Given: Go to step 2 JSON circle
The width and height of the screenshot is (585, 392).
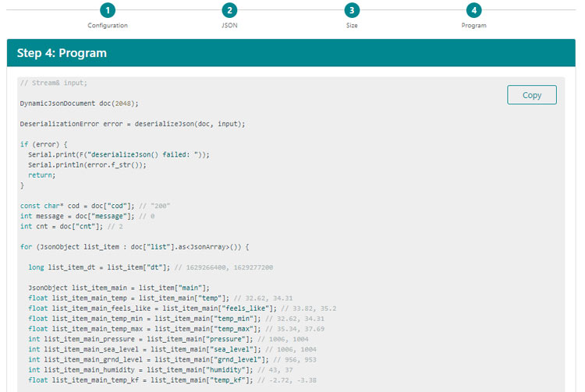Looking at the screenshot, I should pos(229,10).
